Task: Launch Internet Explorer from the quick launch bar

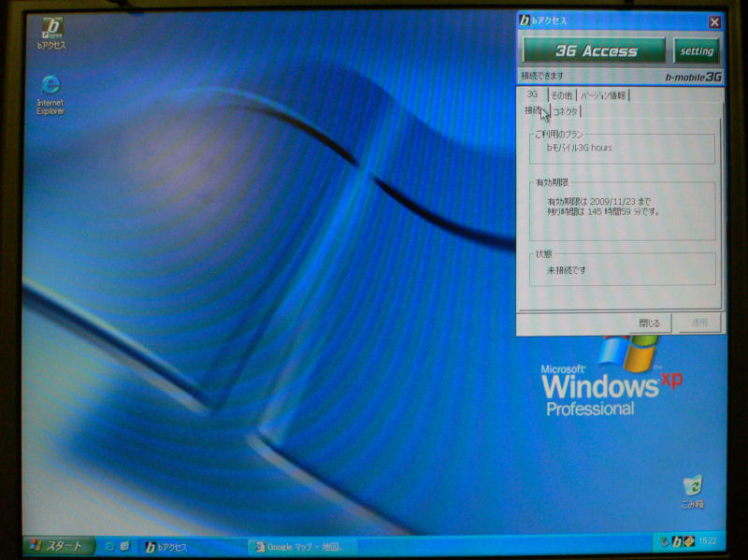Action: click(x=109, y=546)
